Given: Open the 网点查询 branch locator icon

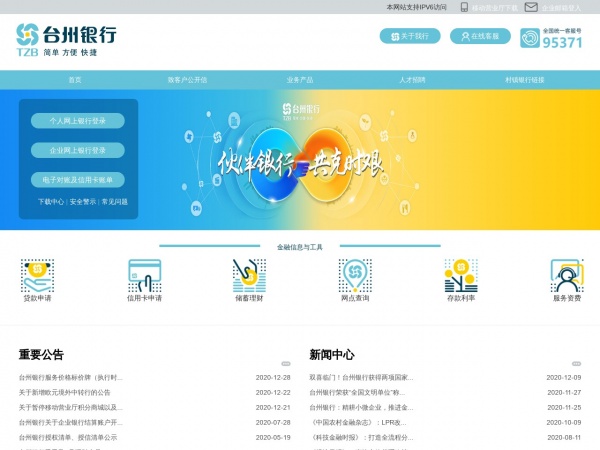Looking at the screenshot, I should [355, 276].
